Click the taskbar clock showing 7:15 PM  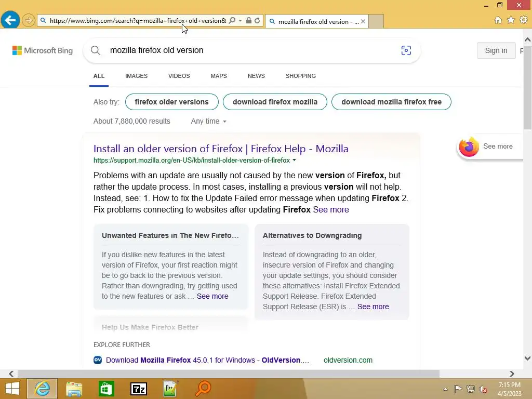click(509, 389)
